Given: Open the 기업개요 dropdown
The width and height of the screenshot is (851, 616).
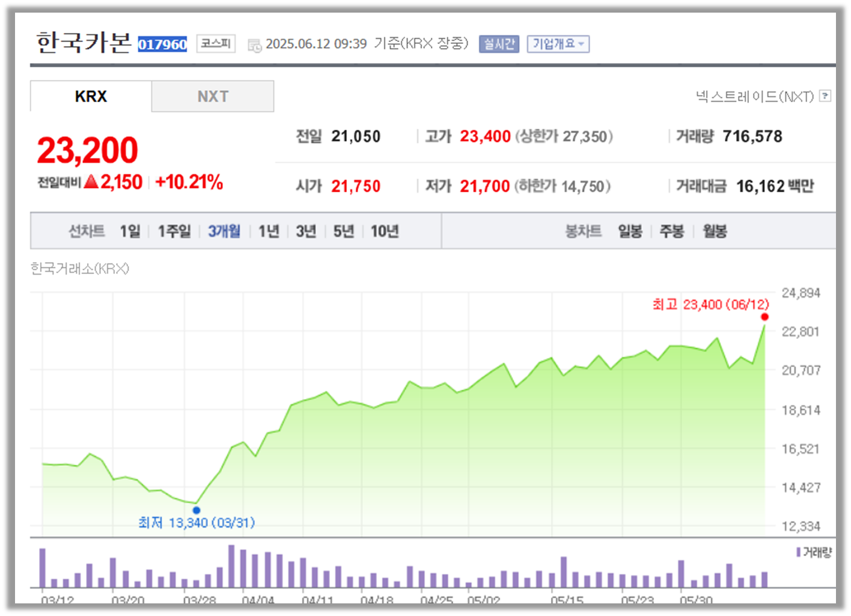Looking at the screenshot, I should coord(558,44).
